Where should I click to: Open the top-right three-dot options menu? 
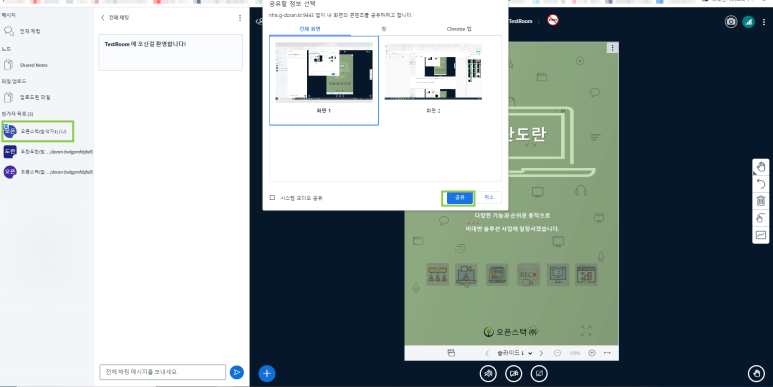764,22
